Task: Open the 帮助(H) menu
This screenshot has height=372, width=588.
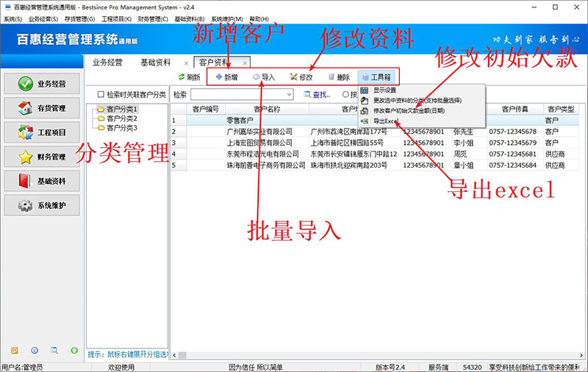Action: [259, 19]
